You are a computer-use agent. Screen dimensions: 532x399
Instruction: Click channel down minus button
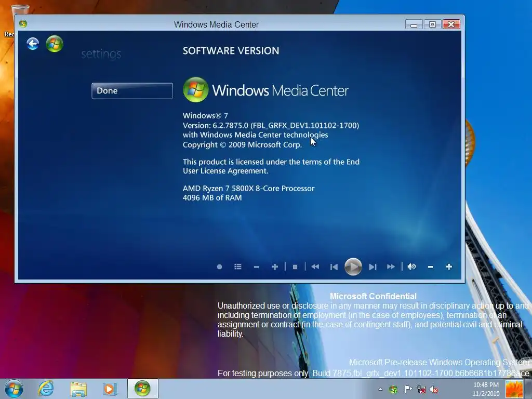tap(257, 267)
